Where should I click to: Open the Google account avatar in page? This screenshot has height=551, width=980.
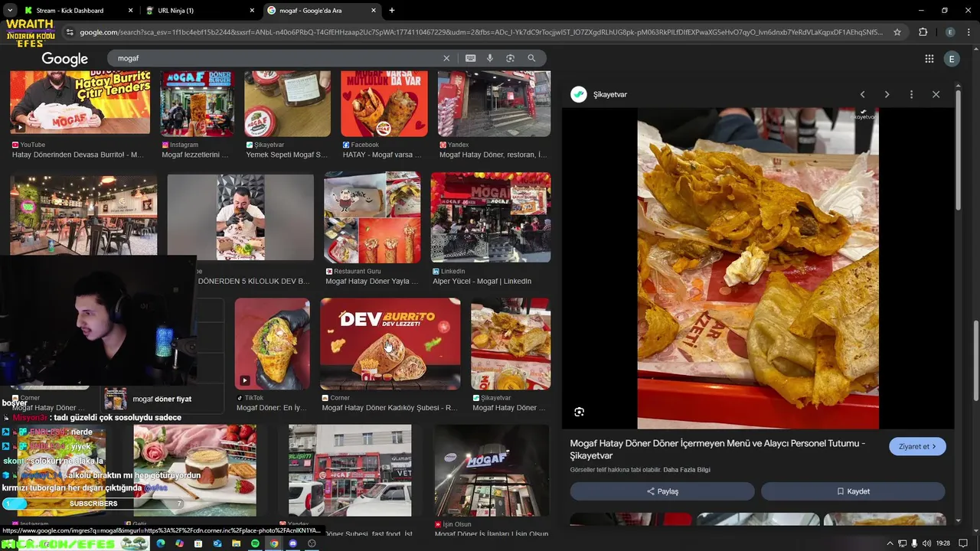(x=952, y=59)
